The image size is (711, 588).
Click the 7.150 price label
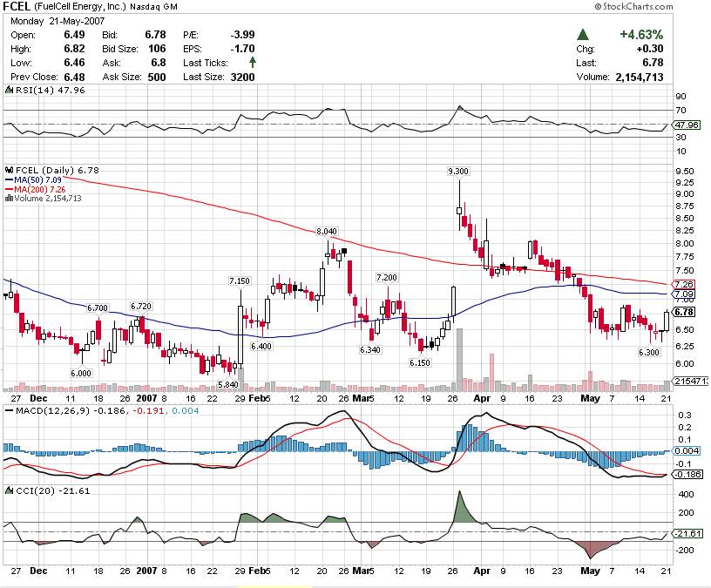(x=240, y=281)
